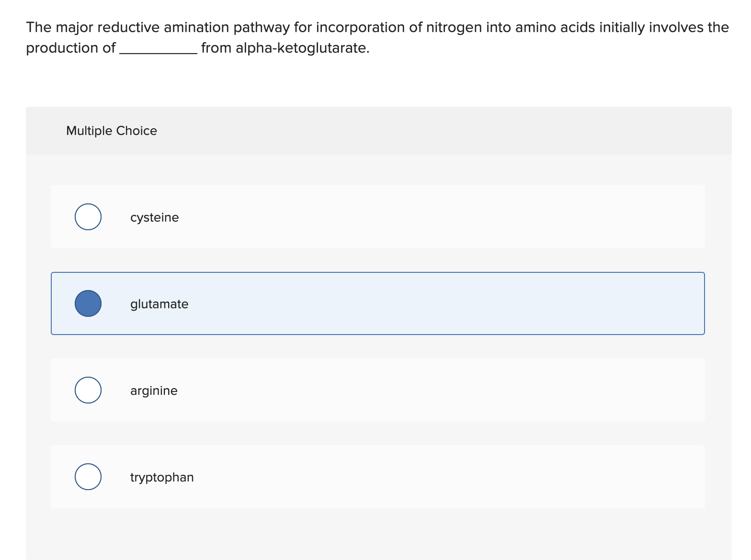Select the tryptophan radio button
The height and width of the screenshot is (560, 751).
[x=88, y=476]
